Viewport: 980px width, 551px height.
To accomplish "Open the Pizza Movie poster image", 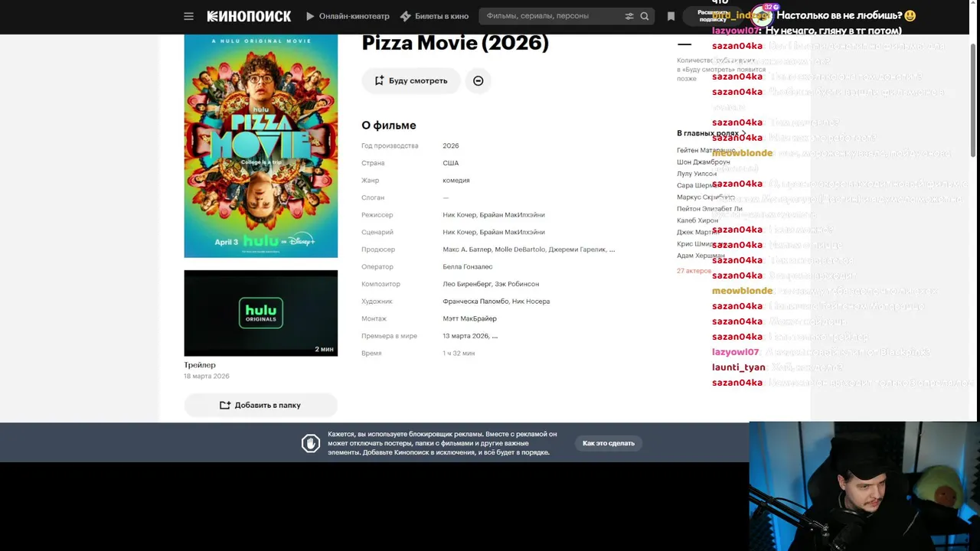I will (x=260, y=145).
